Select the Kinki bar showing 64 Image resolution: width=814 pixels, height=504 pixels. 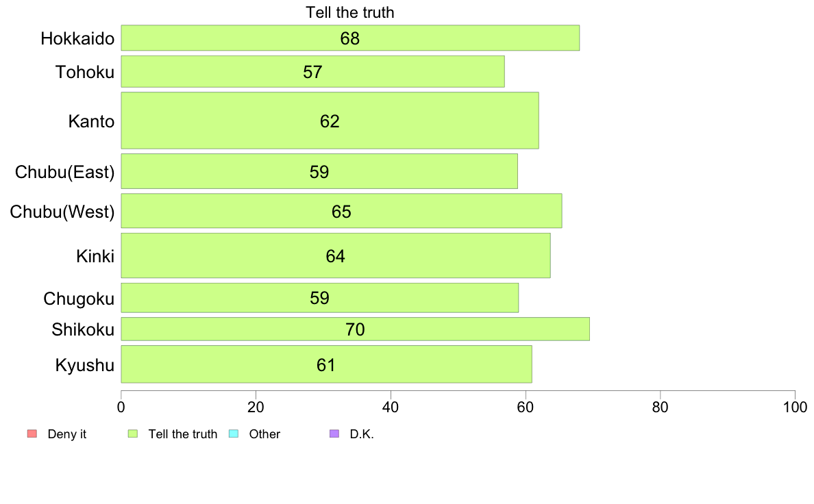click(336, 255)
